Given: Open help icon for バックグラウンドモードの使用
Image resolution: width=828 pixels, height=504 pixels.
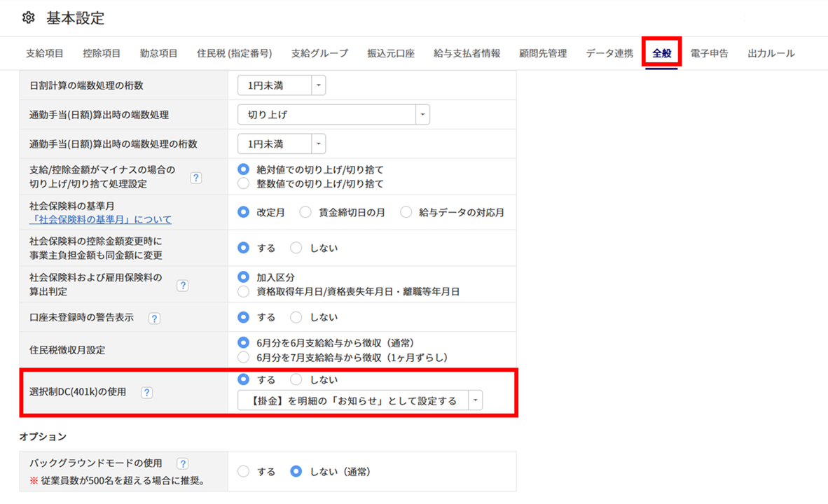Looking at the screenshot, I should (x=183, y=463).
